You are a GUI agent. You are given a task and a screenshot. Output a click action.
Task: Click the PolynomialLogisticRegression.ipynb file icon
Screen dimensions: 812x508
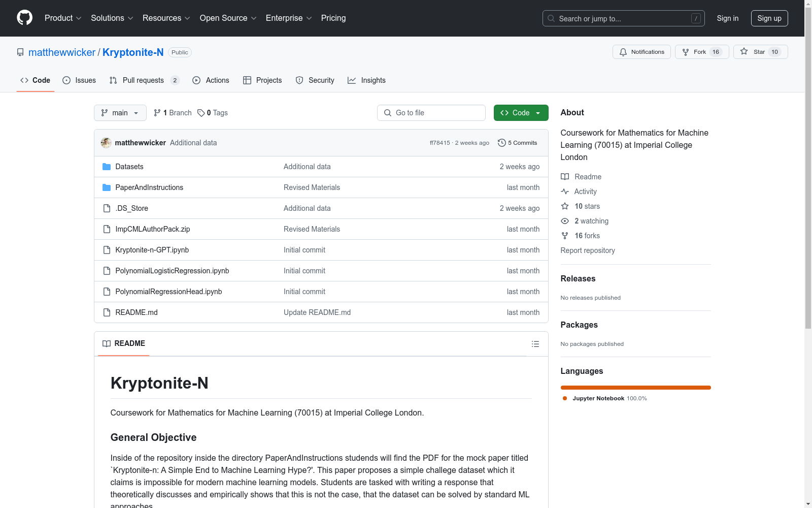coord(107,271)
